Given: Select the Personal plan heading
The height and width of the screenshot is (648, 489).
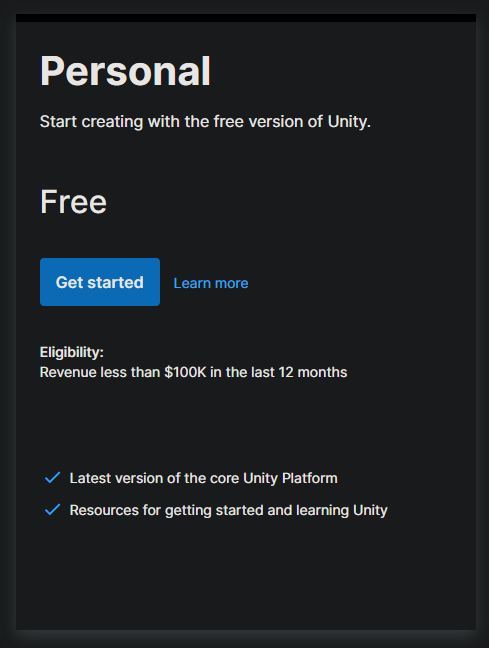Looking at the screenshot, I should [125, 71].
